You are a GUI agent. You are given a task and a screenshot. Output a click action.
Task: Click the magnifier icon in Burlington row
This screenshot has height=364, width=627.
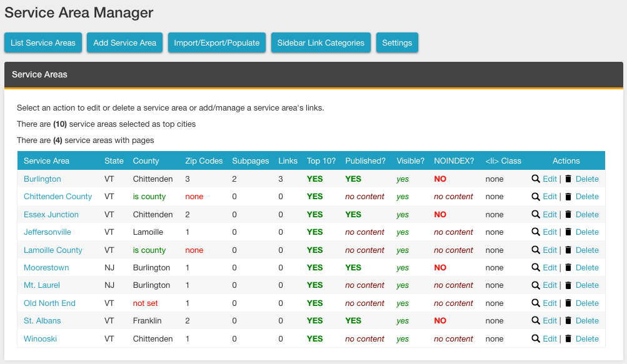[x=536, y=179]
